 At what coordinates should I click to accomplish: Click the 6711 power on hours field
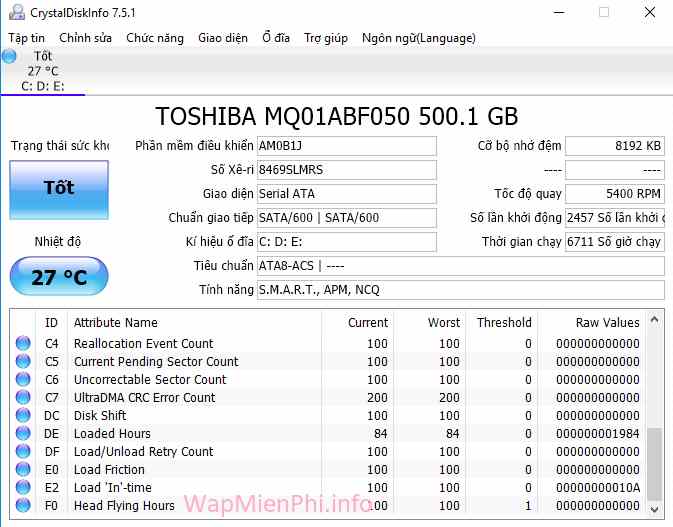tap(615, 242)
